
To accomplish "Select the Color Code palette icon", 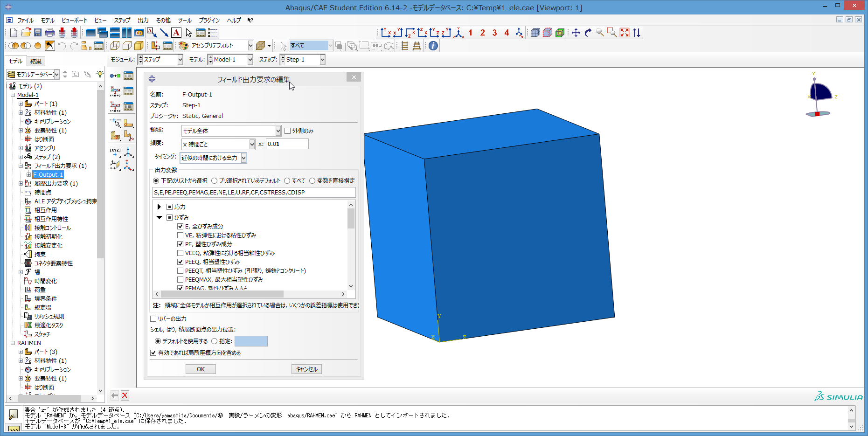I will (x=183, y=46).
